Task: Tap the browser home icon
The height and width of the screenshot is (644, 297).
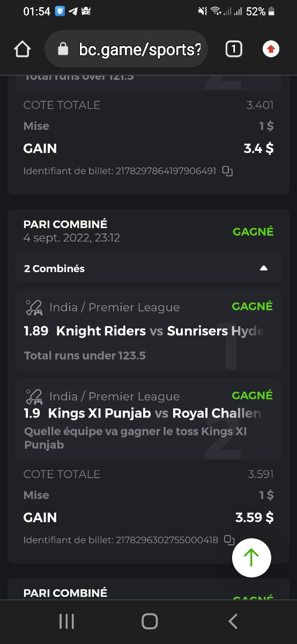Action: click(22, 49)
